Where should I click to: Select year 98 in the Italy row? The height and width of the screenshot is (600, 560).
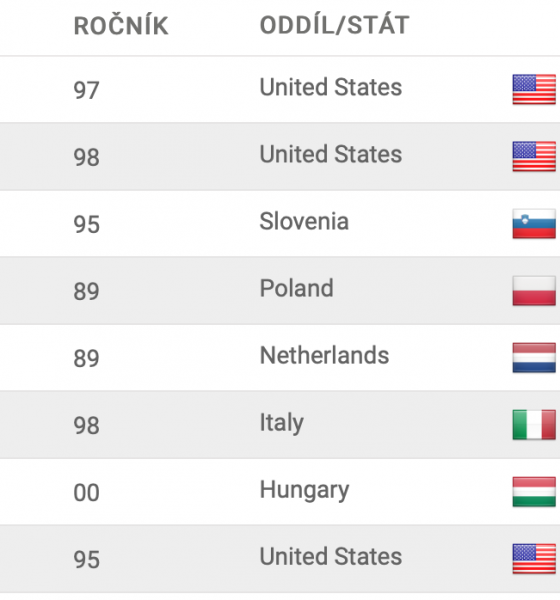[x=87, y=426]
